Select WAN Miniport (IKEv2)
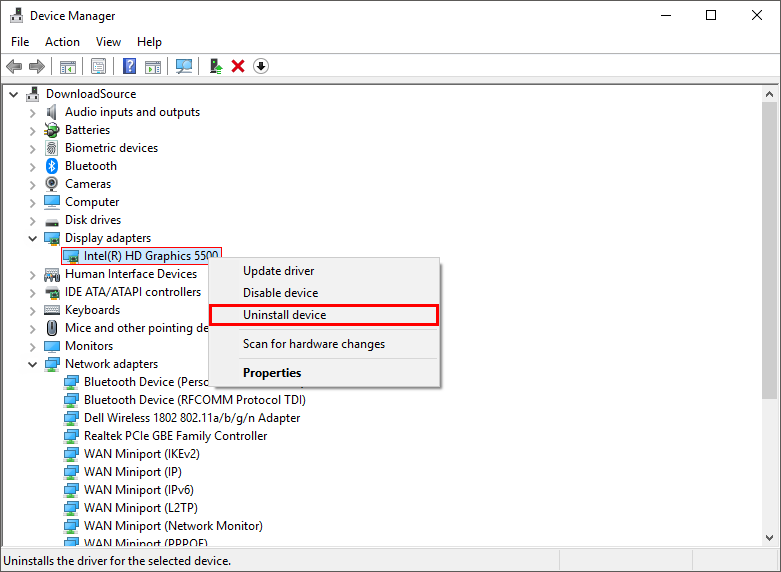This screenshot has height=572, width=781. [142, 454]
